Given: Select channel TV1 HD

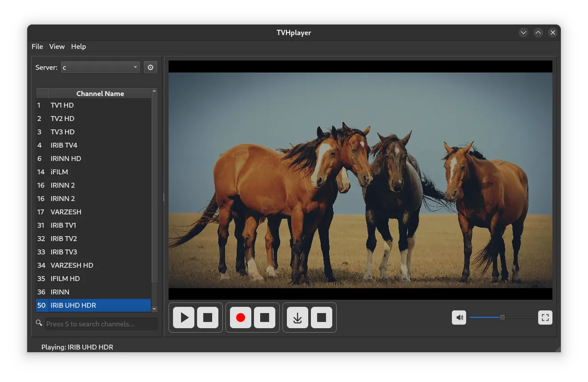Looking at the screenshot, I should [x=93, y=105].
